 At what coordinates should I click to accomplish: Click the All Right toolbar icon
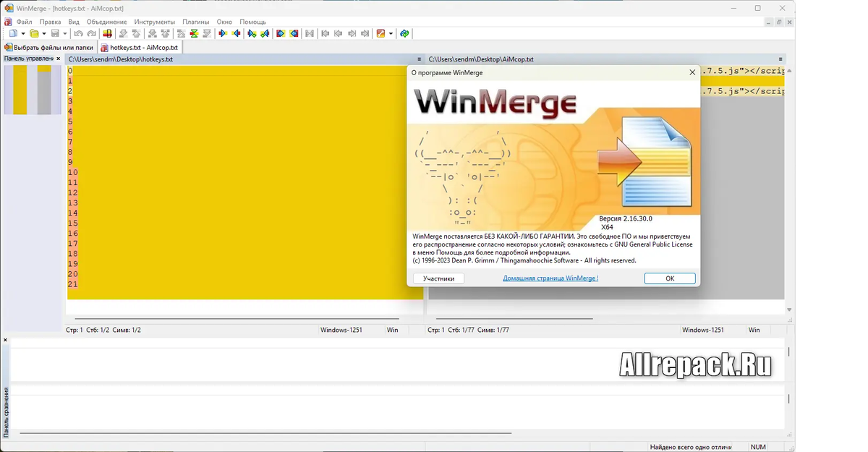[281, 33]
